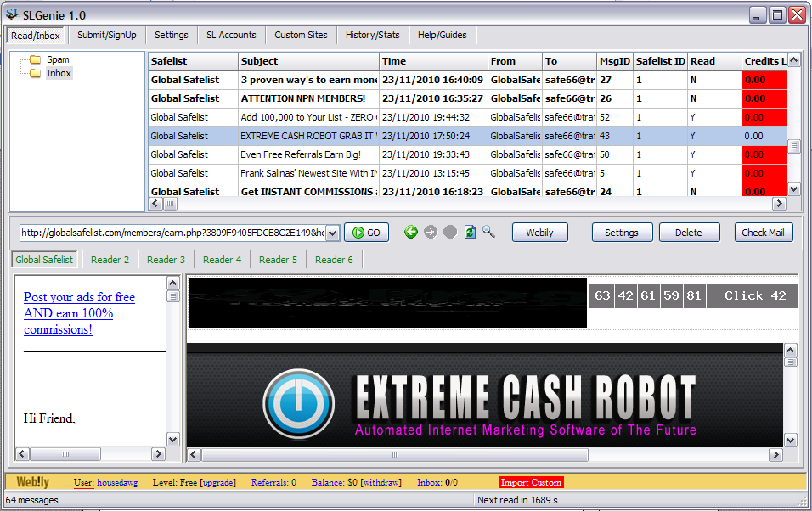Click the Check Mail button
The image size is (812, 511).
click(764, 233)
